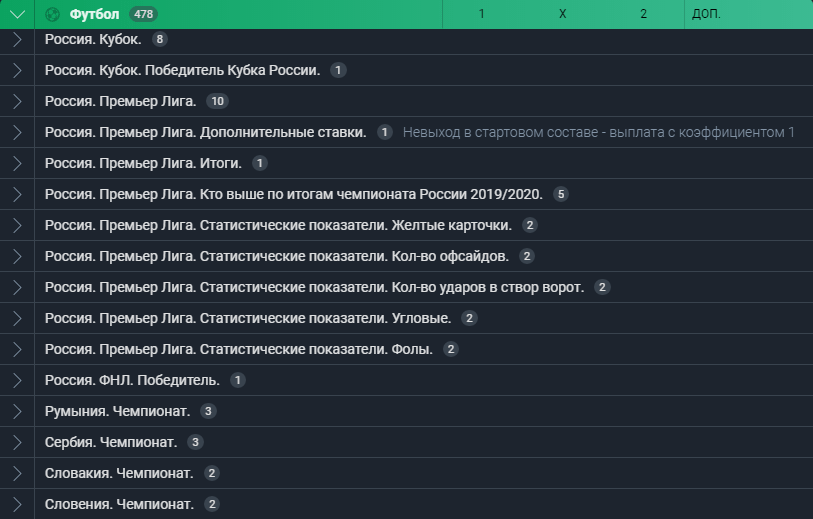
Task: Click the 478 events counter badge
Action: [x=144, y=14]
